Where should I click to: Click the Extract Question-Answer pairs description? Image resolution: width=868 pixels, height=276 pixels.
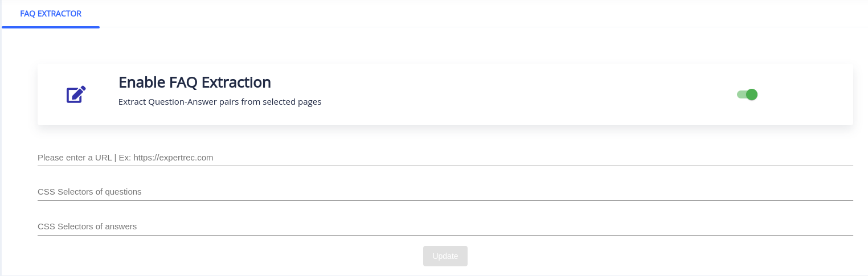click(220, 102)
